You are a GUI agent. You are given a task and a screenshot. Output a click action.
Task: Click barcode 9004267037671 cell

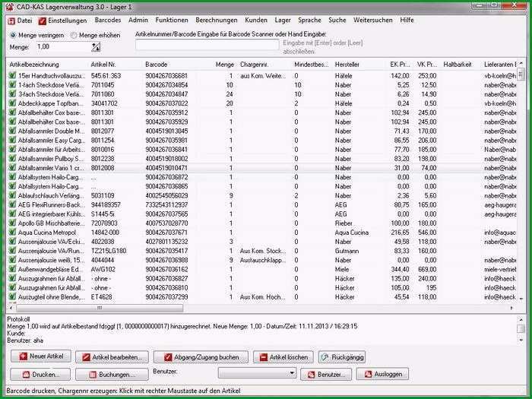pos(166,233)
